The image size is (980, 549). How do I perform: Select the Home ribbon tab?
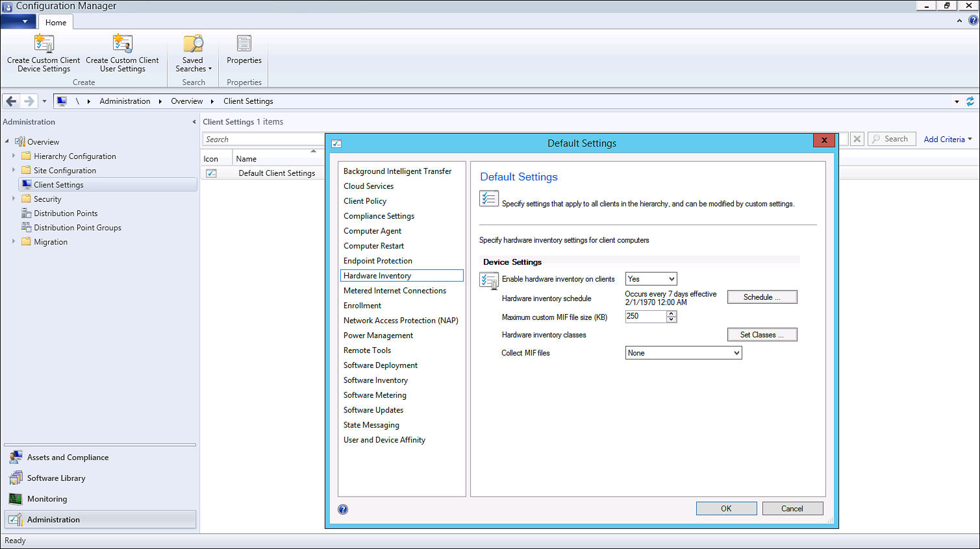56,21
